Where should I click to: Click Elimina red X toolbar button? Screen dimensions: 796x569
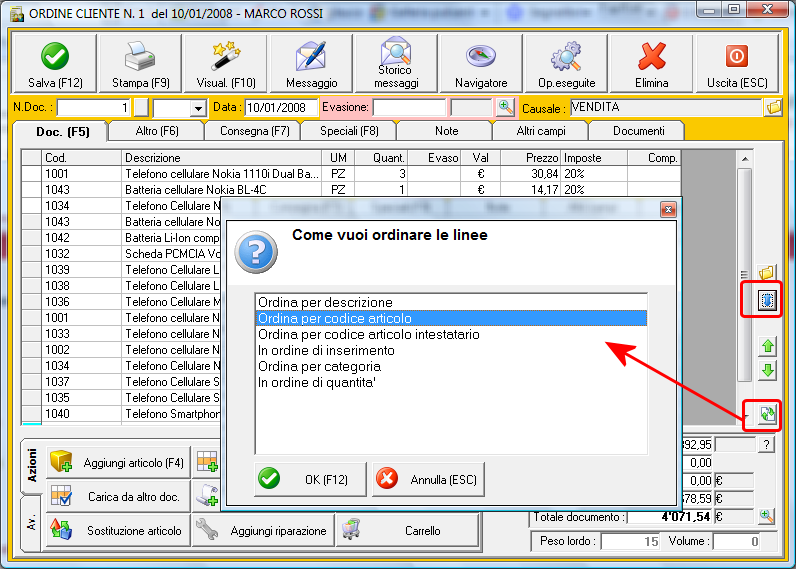pyautogui.click(x=651, y=64)
